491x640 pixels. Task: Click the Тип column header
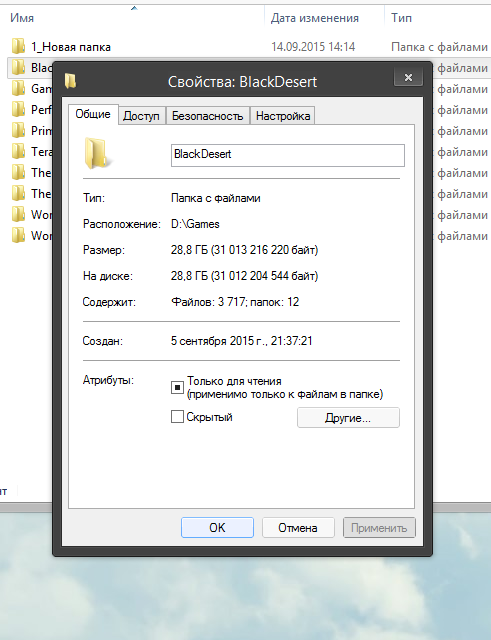402,18
